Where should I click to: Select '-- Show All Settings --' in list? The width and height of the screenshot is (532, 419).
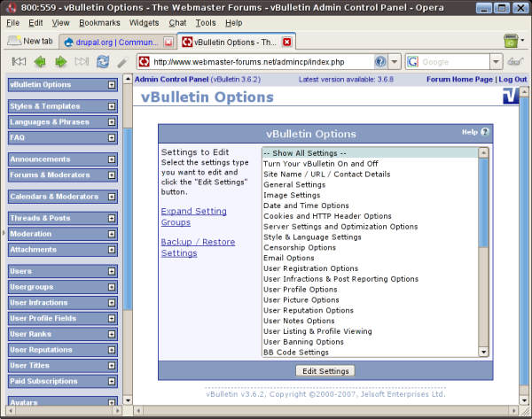370,153
